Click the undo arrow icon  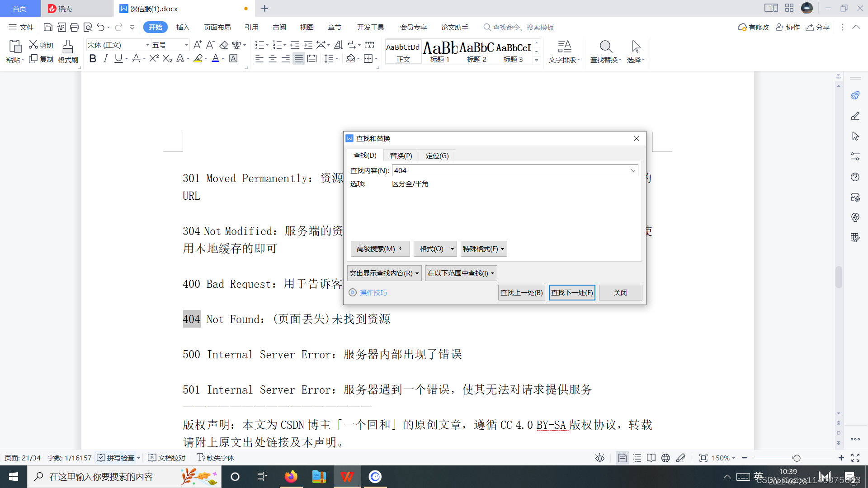[x=100, y=28]
